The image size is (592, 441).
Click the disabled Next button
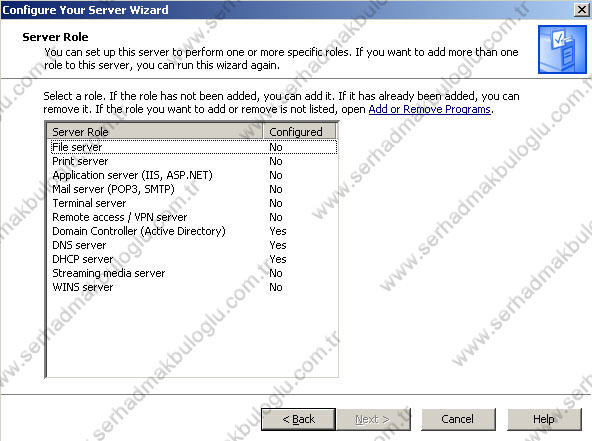click(373, 419)
